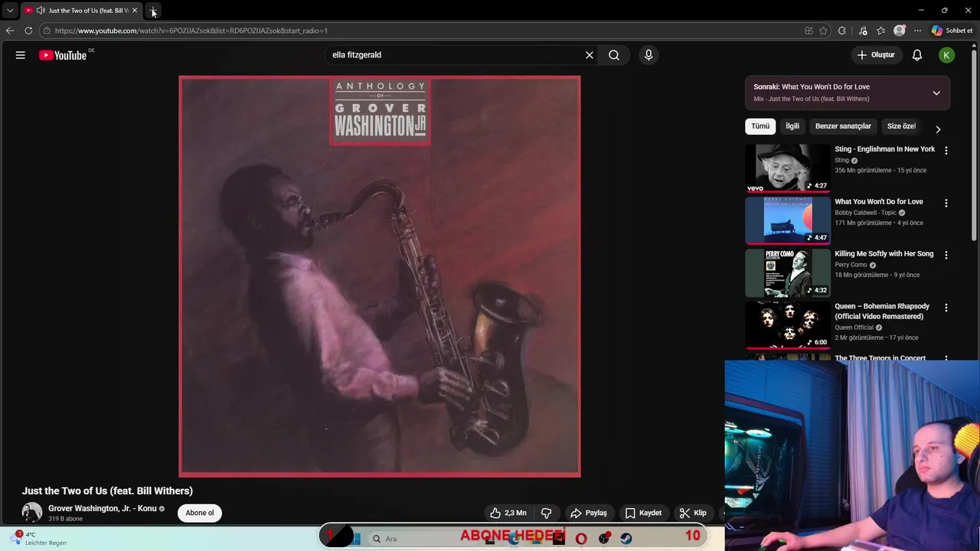The image size is (980, 551).
Task: Show more filter chips arrow
Action: (938, 129)
